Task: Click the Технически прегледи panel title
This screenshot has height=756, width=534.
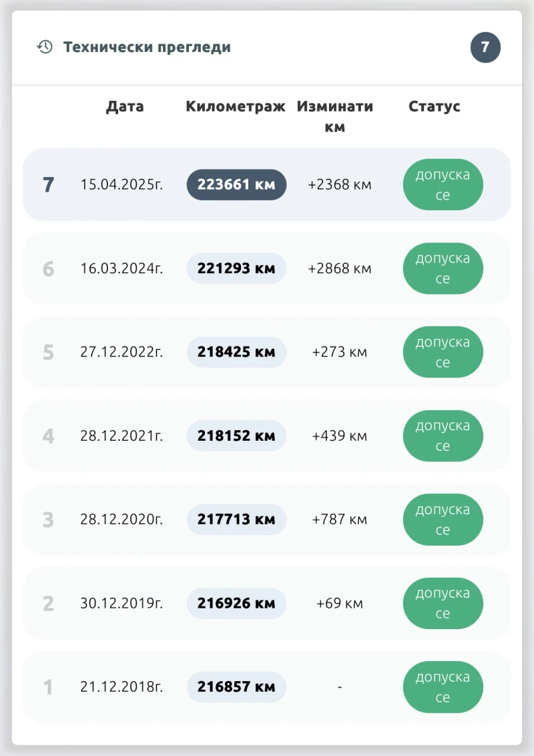Action: click(x=147, y=47)
